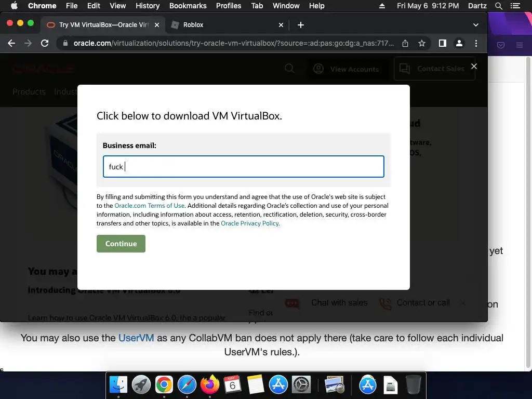Image resolution: width=532 pixels, height=399 pixels.
Task: Open the Profiles menu
Action: click(x=229, y=6)
